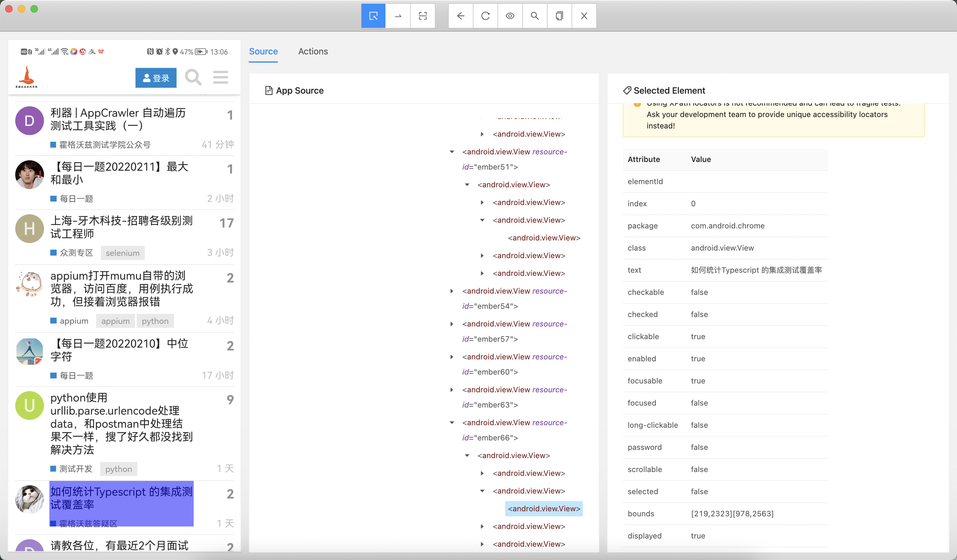957x560 pixels.
Task: Open the Actions tab
Action: tap(313, 51)
